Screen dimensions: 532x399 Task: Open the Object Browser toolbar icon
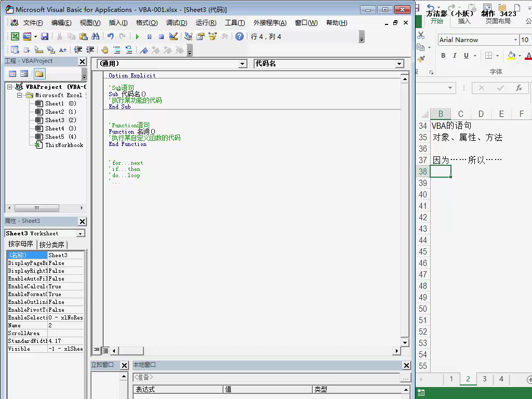[x=212, y=36]
